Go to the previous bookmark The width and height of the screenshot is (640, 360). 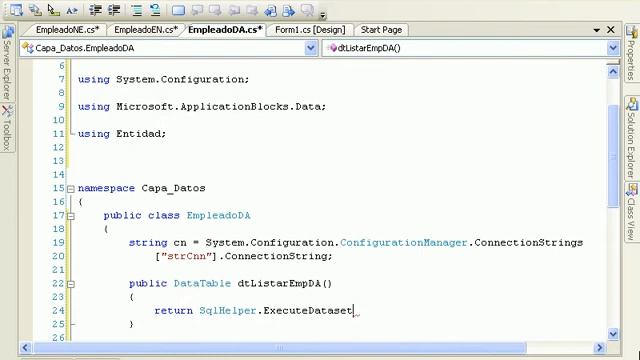(198, 10)
